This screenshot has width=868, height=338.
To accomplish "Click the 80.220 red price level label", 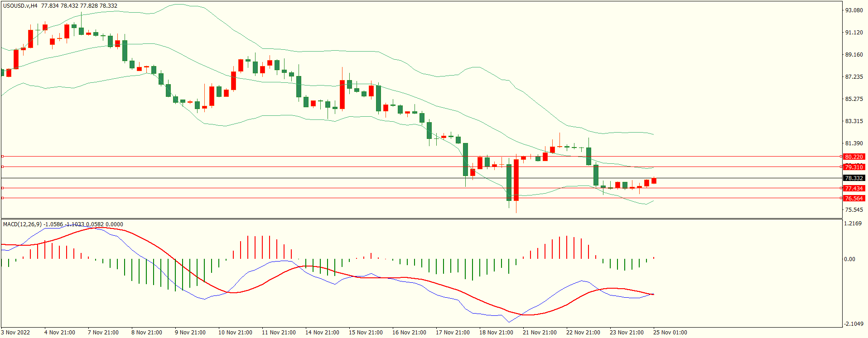I will [x=854, y=157].
